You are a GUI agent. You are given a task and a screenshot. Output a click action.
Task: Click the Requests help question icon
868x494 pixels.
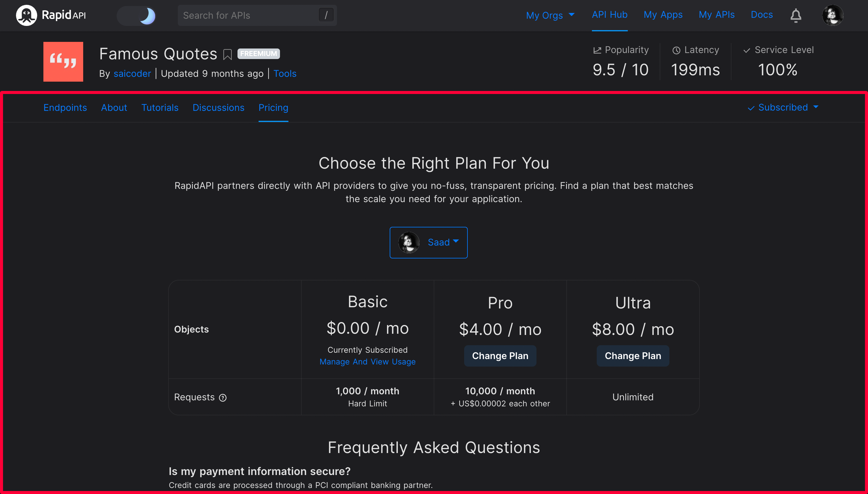223,398
